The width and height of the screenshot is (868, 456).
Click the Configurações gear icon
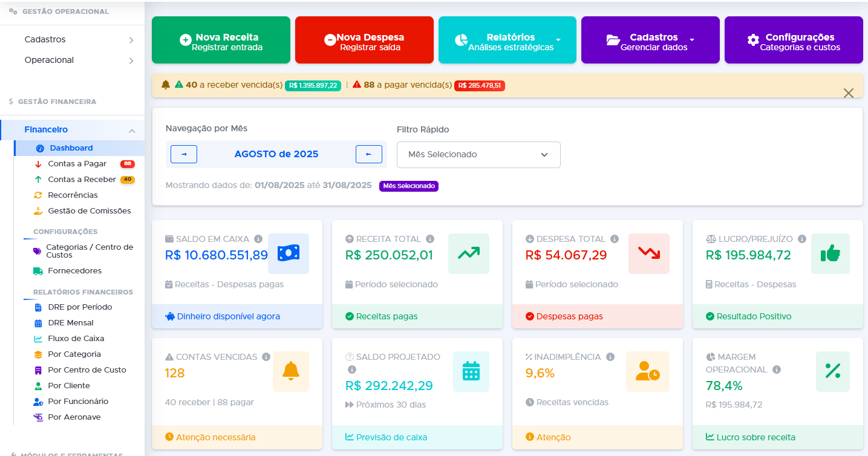tap(752, 39)
